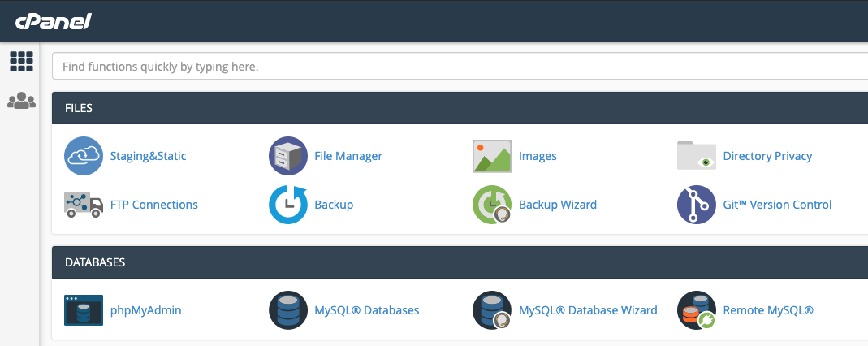Collapse the DATABASES section header
This screenshot has width=868, height=346.
point(460,262)
